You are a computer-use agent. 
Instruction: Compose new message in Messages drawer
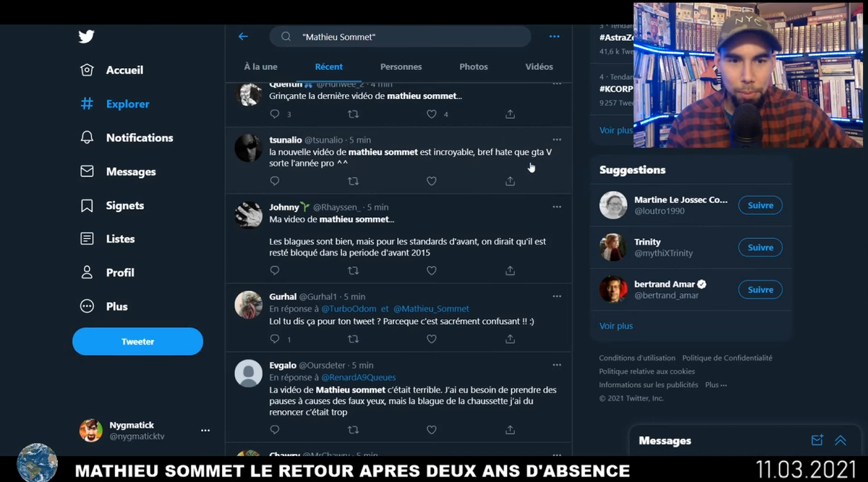(817, 440)
